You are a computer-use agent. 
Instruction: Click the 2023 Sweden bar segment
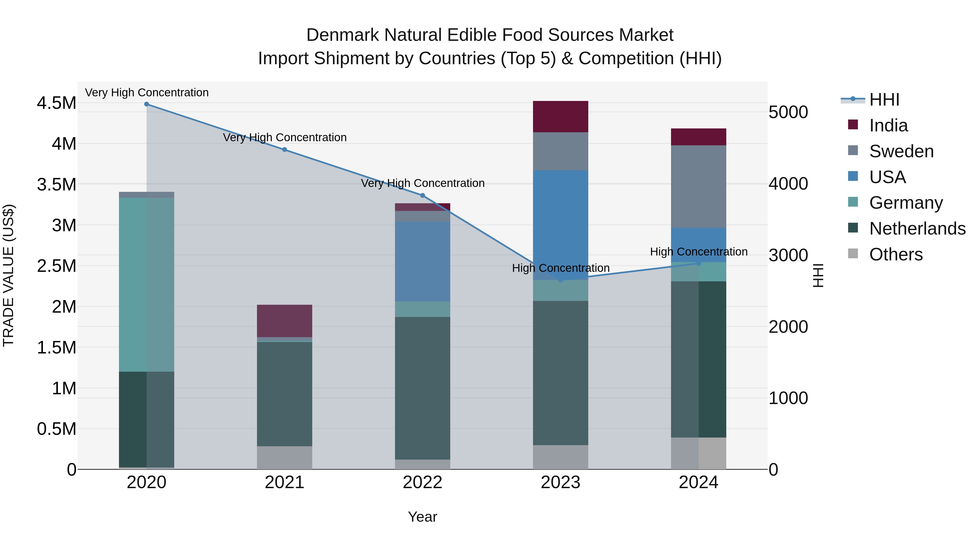pyautogui.click(x=561, y=151)
